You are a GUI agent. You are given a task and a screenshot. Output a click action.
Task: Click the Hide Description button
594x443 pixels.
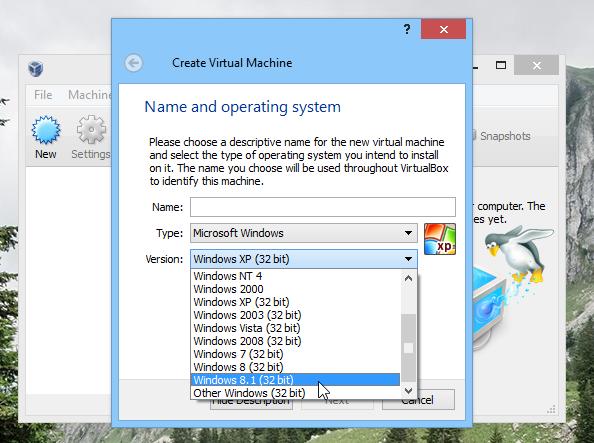coord(252,404)
